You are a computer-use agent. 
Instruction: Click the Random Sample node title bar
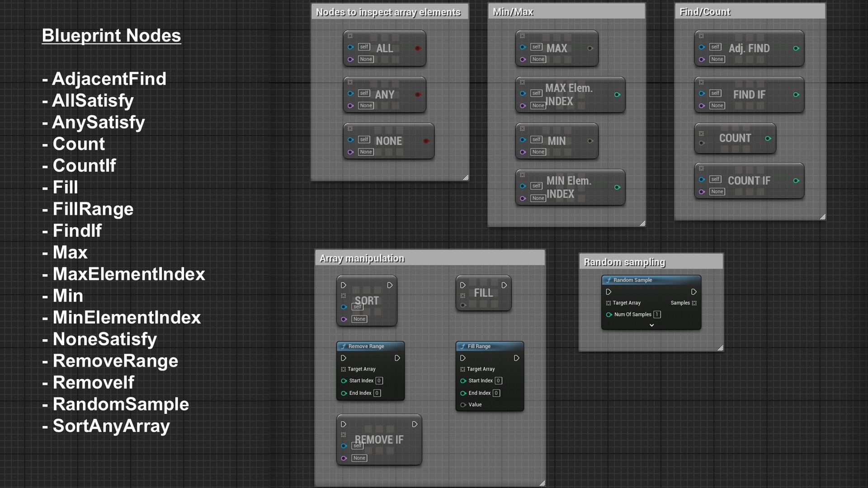coord(651,280)
